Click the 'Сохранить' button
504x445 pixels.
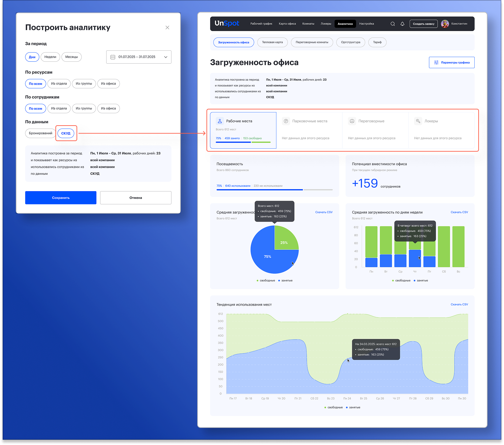click(61, 198)
